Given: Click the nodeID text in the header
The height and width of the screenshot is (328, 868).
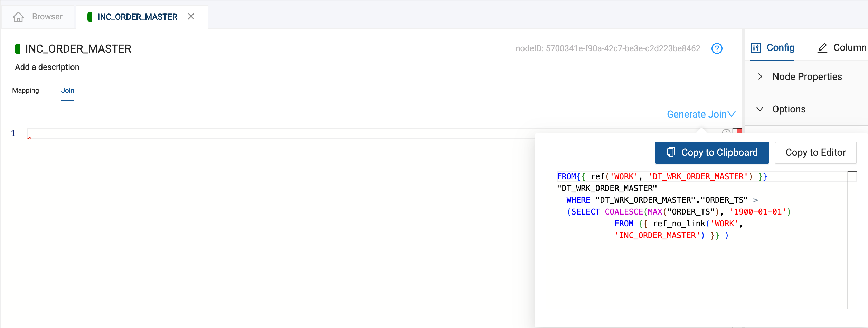Looking at the screenshot, I should pos(607,48).
